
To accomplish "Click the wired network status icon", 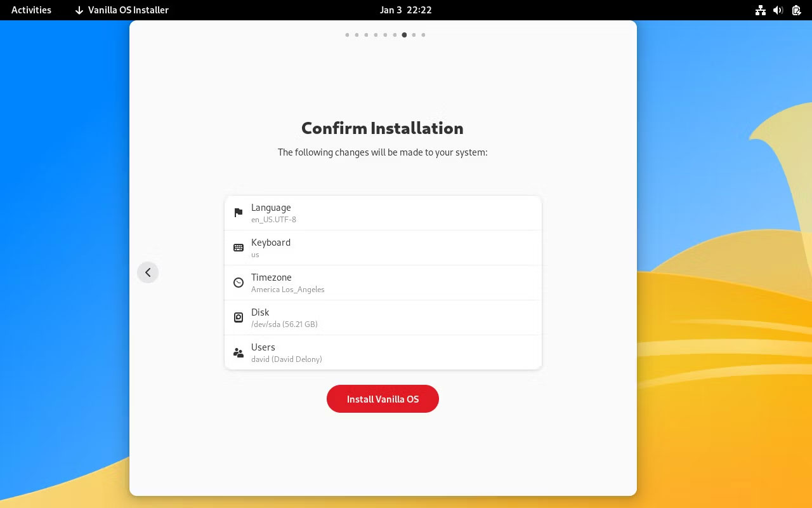I will coord(761,10).
